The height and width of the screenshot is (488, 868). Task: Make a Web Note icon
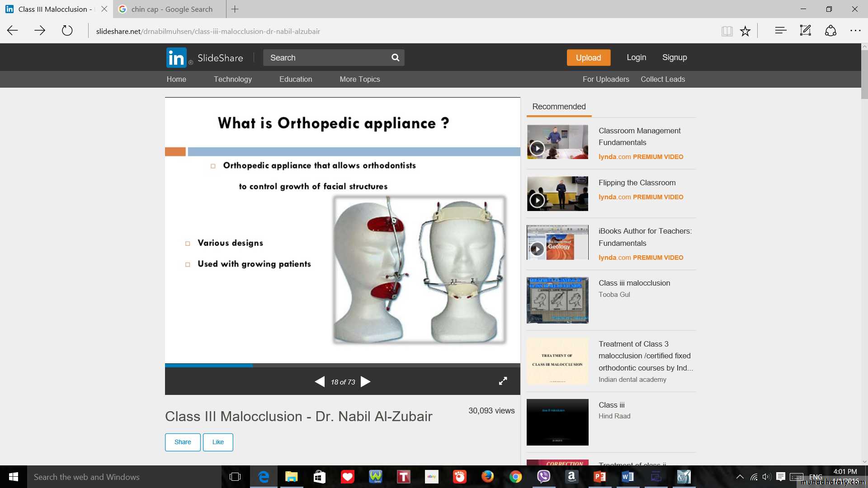pyautogui.click(x=805, y=31)
